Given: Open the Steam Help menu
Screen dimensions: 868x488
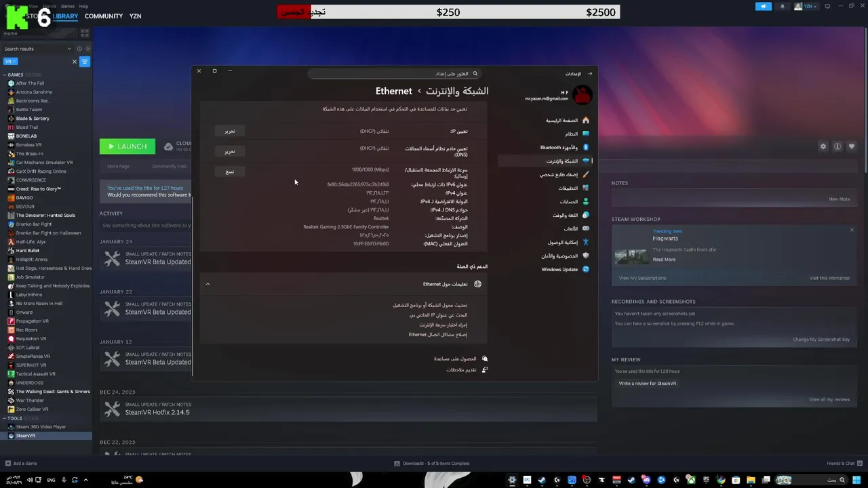Looking at the screenshot, I should pos(83,6).
